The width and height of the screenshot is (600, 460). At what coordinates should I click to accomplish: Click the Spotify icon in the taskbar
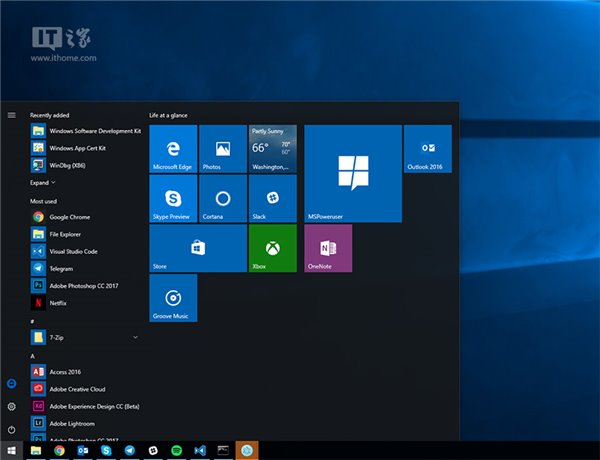click(x=177, y=452)
